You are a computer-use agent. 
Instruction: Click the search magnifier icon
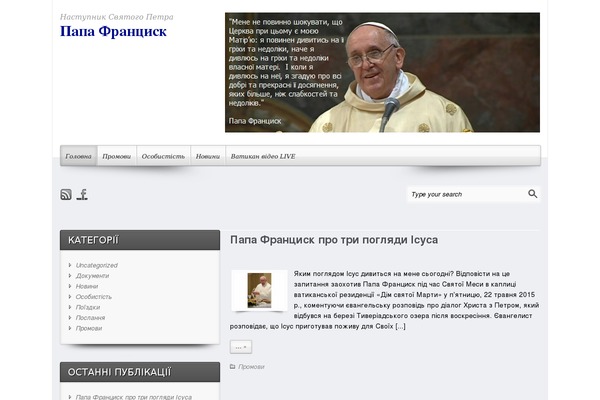point(532,194)
